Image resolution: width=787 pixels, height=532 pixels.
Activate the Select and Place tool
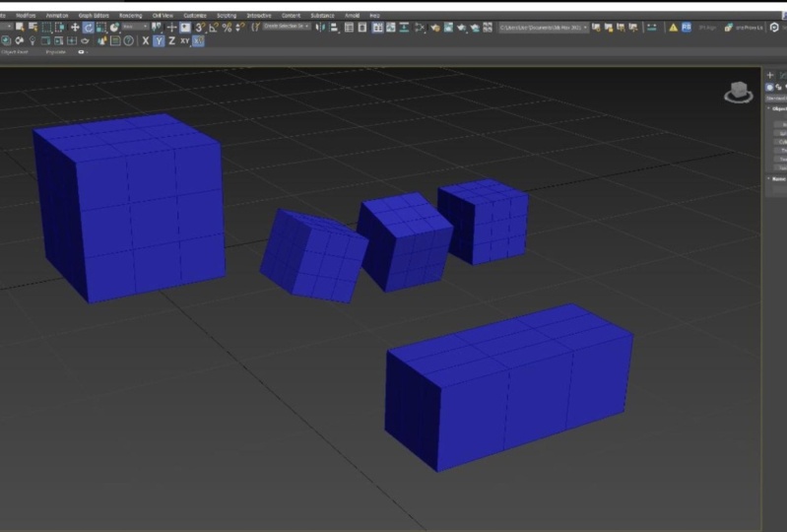114,28
